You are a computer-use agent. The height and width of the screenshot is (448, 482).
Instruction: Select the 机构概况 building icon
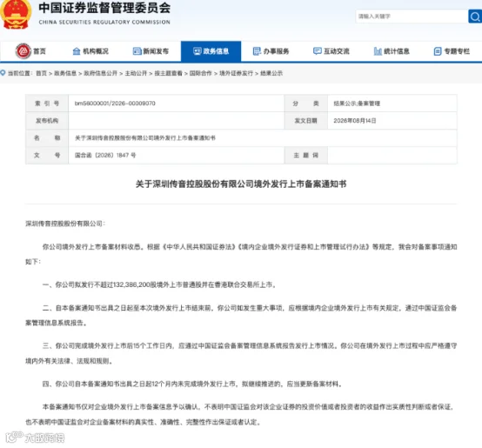pos(77,51)
